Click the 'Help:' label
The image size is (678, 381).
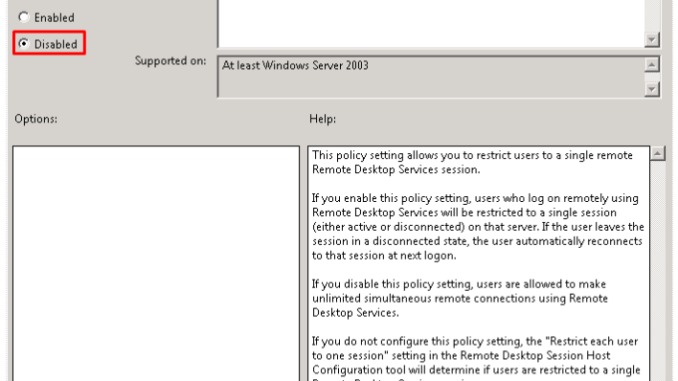click(x=323, y=119)
